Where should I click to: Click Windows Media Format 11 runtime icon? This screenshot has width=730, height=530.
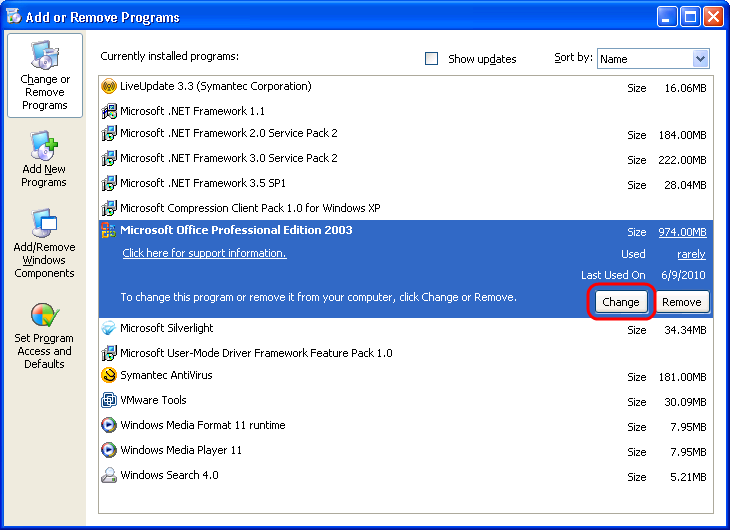pos(109,425)
